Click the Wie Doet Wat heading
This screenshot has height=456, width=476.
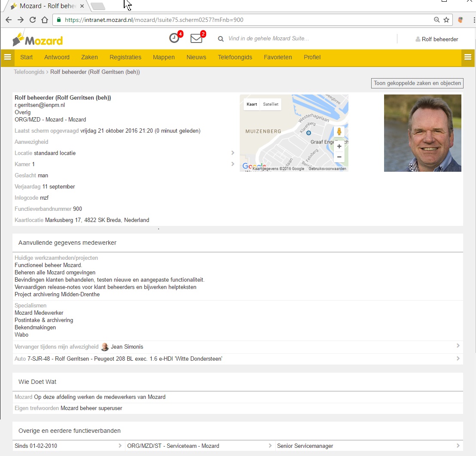[37, 382]
